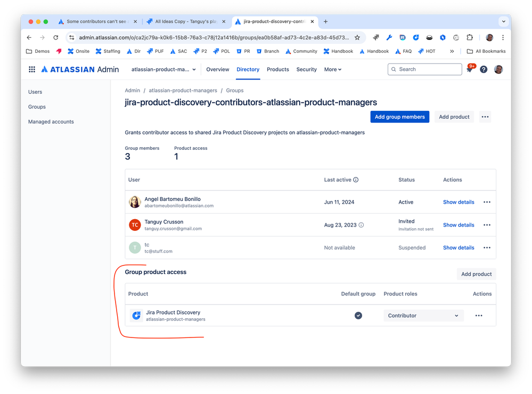Screen dimensions: 532x394
Task: Open the Onsite bookmark
Action: (x=78, y=51)
